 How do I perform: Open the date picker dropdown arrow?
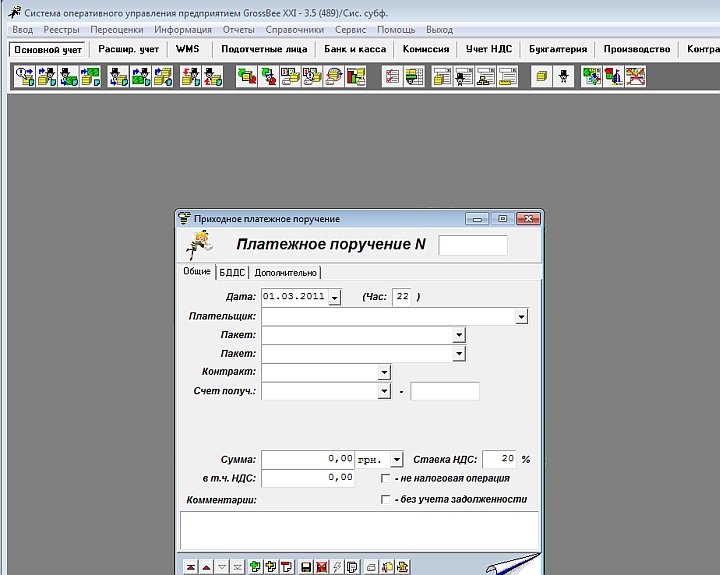coord(334,297)
